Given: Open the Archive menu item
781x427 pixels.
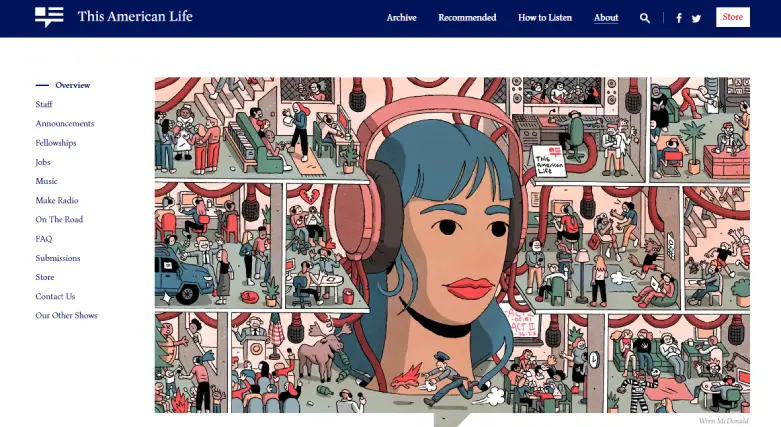Looking at the screenshot, I should (x=401, y=17).
